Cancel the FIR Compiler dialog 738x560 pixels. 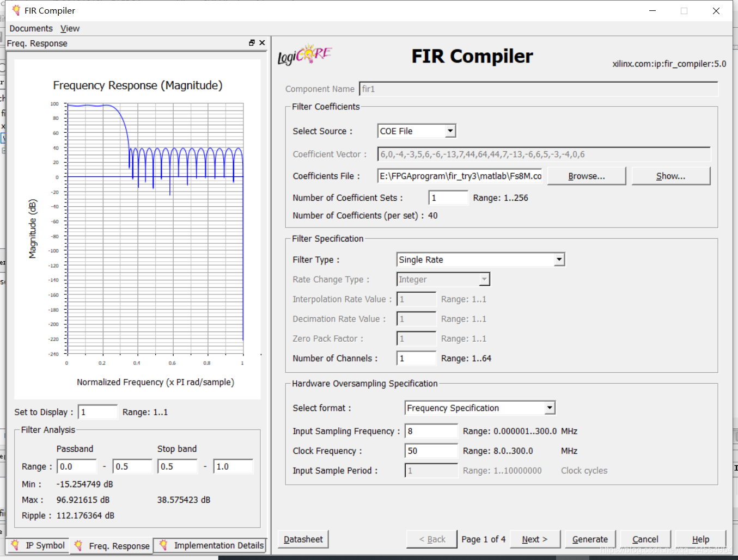pos(645,539)
